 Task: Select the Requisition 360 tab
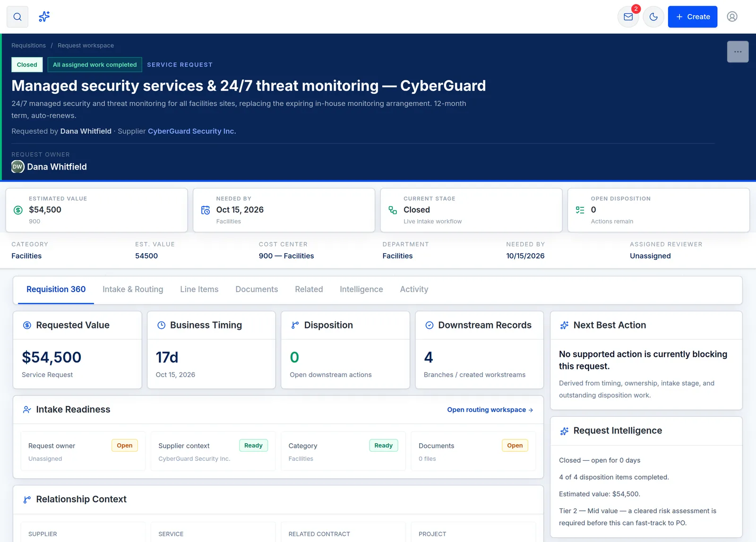click(x=56, y=289)
